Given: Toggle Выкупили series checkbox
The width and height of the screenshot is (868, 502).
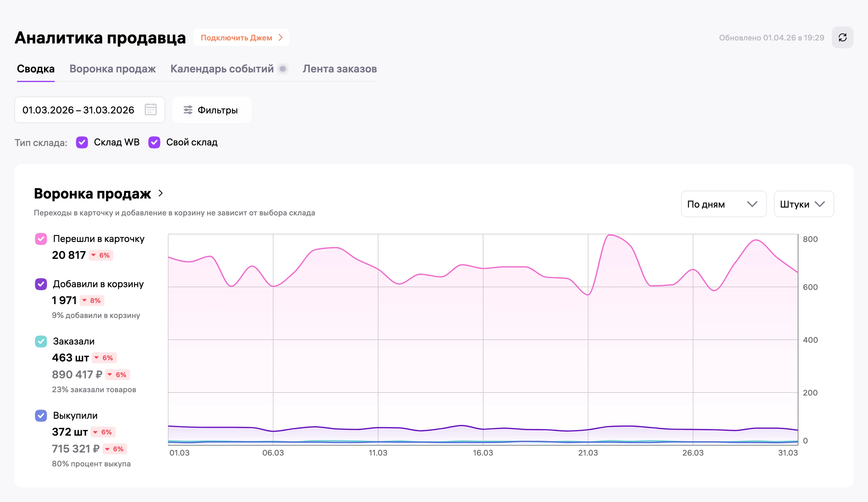Looking at the screenshot, I should click(41, 415).
